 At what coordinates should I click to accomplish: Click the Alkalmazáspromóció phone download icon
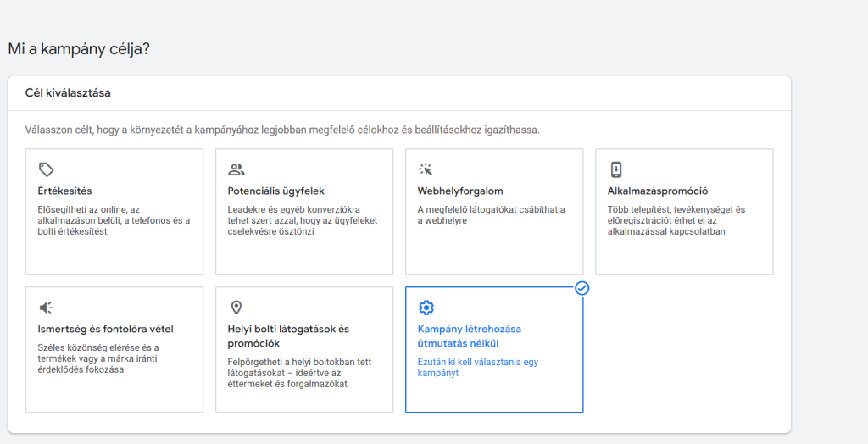[x=616, y=169]
